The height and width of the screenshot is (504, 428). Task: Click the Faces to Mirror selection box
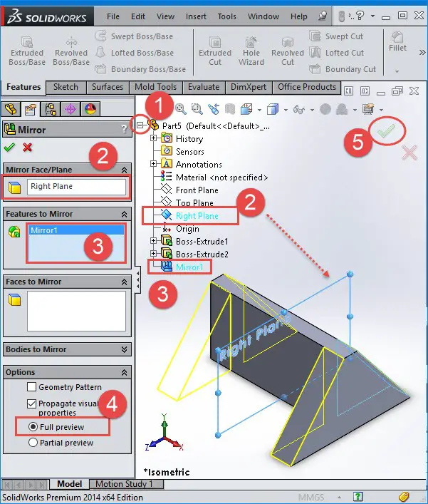click(x=76, y=311)
